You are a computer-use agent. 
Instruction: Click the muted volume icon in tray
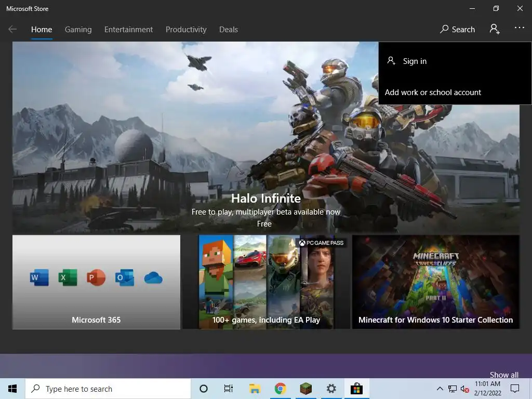[464, 389]
